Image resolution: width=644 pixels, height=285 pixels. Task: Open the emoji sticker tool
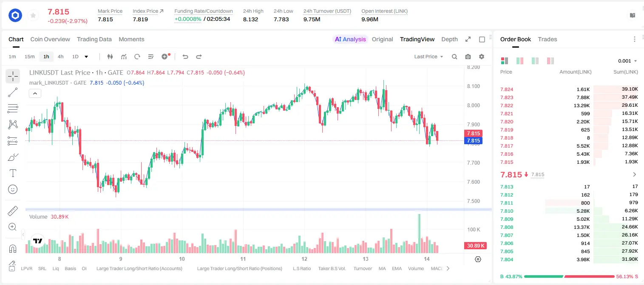[x=13, y=189]
